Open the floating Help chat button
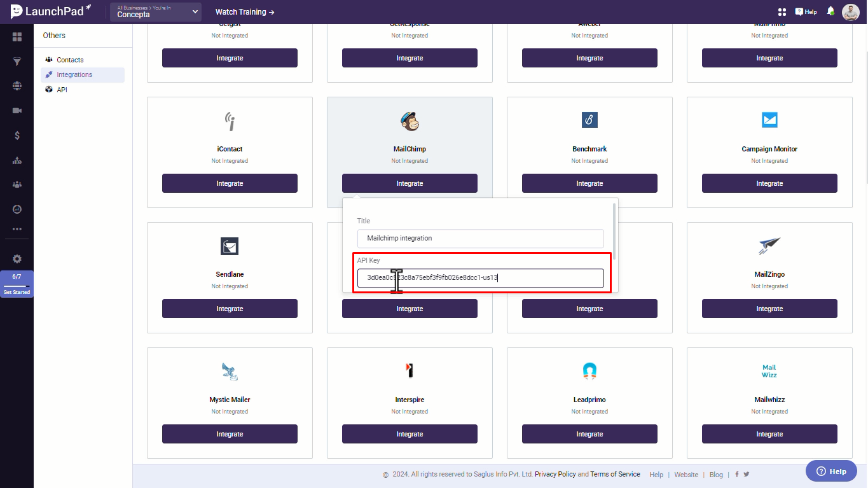868x488 pixels. [x=831, y=471]
